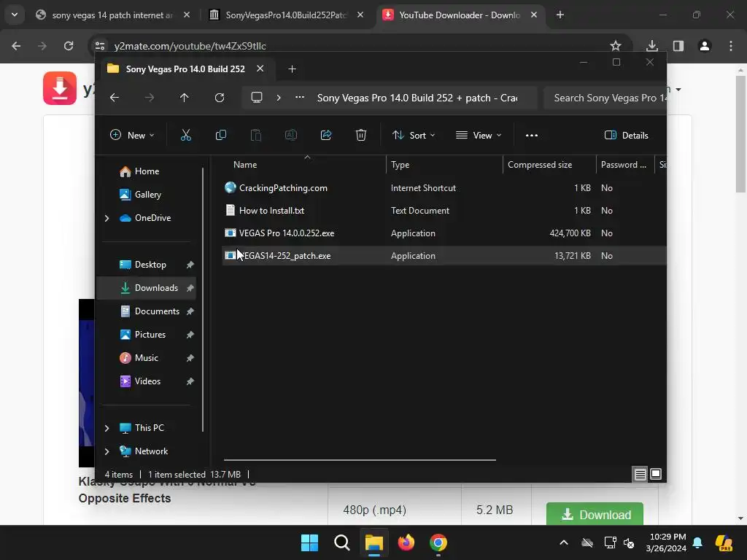Open new Chrome tab

tap(560, 15)
